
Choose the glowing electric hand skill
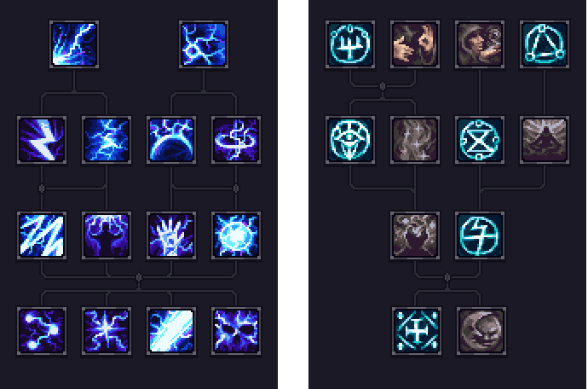click(x=171, y=235)
